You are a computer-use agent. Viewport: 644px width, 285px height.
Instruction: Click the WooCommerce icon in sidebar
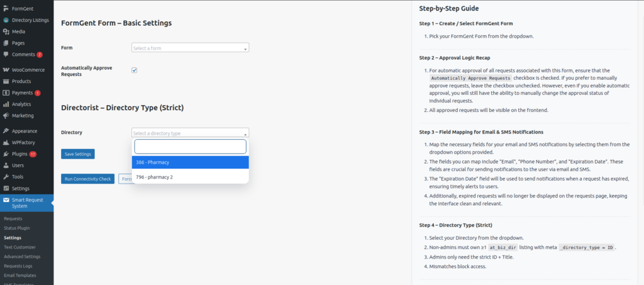[6, 70]
